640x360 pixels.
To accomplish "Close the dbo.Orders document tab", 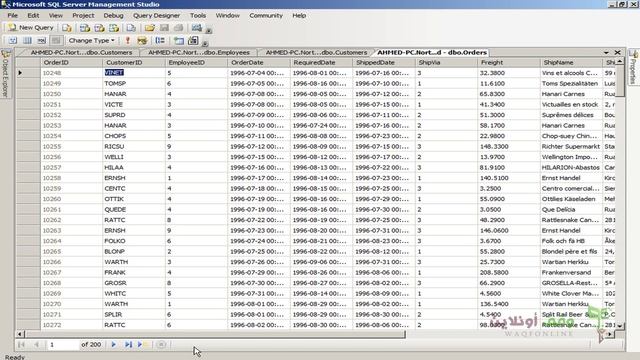I will coord(618,53).
